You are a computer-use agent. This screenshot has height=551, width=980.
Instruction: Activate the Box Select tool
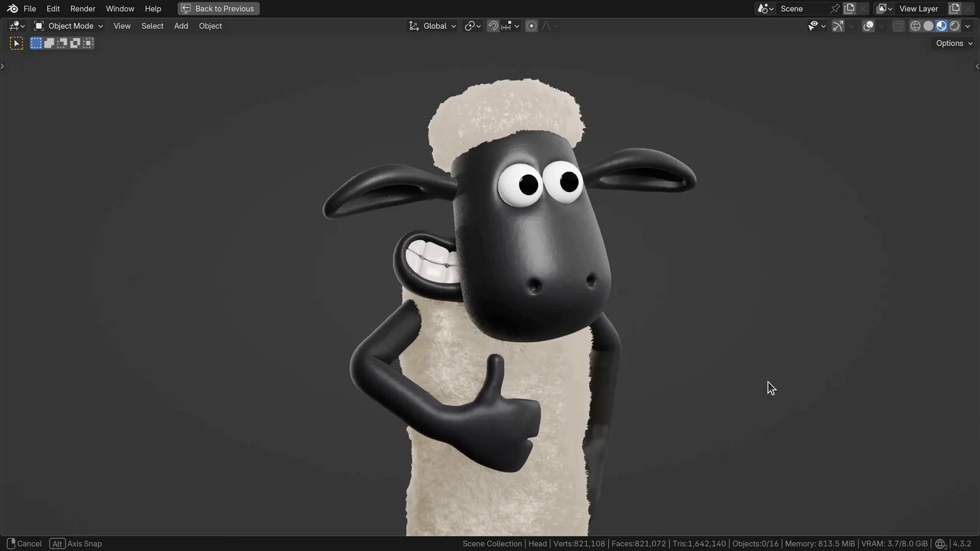36,43
